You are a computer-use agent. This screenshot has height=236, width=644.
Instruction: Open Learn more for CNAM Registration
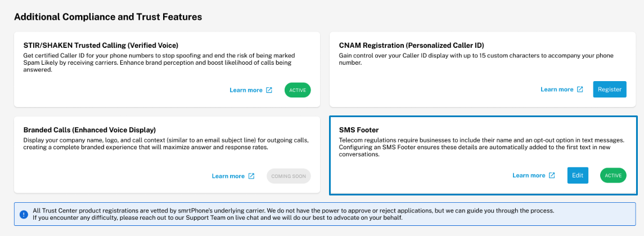click(557, 90)
